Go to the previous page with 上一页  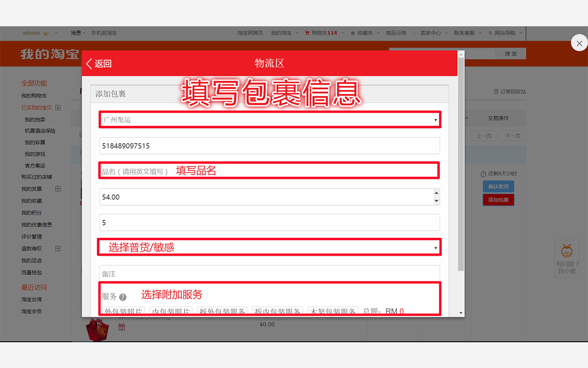[x=484, y=136]
